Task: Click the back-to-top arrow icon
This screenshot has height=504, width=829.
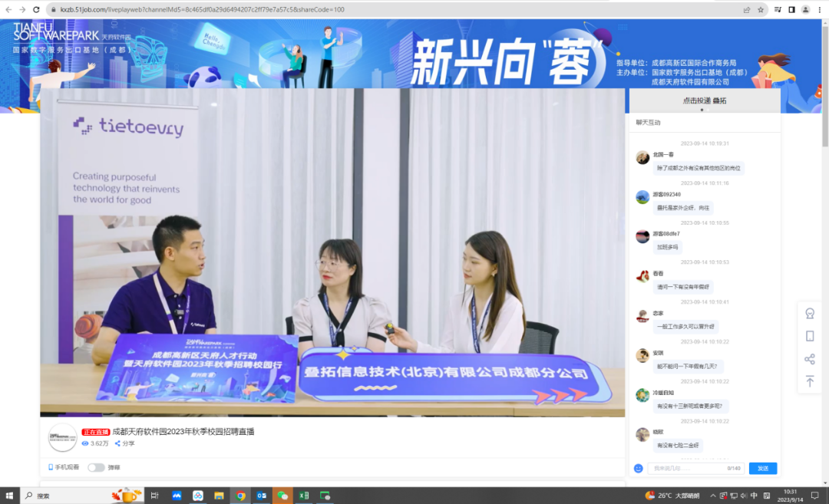Action: (x=809, y=381)
